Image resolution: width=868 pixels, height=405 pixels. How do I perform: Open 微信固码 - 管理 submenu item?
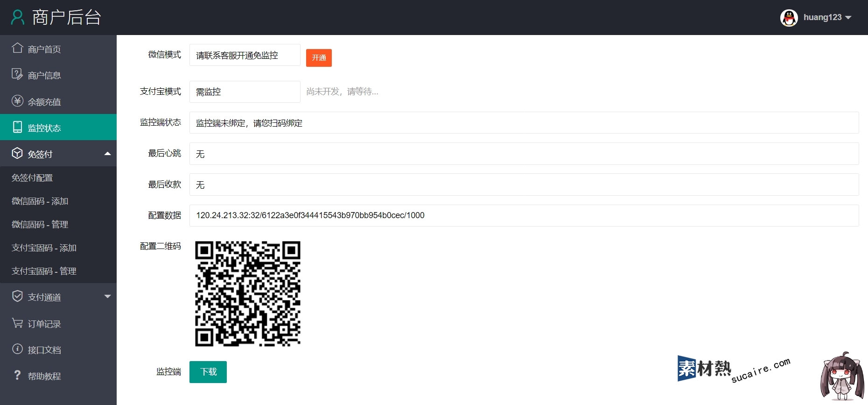(x=58, y=224)
